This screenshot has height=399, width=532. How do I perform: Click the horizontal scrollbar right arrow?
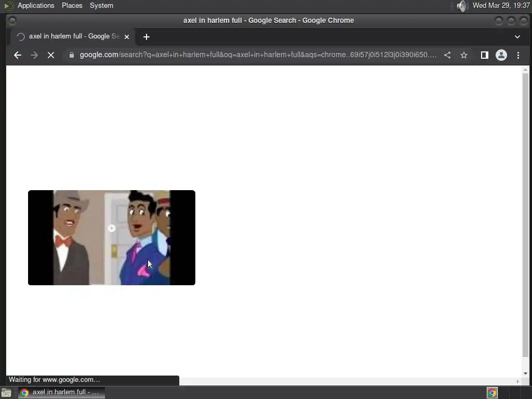click(518, 381)
